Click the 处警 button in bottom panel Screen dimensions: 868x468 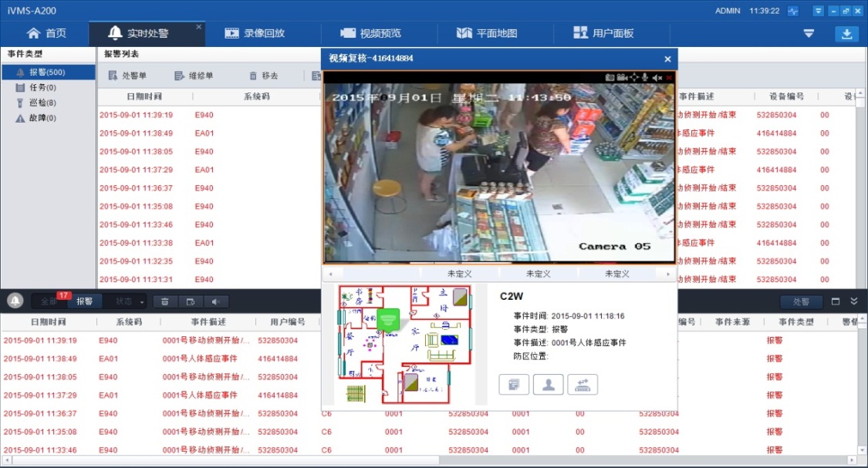coord(796,301)
